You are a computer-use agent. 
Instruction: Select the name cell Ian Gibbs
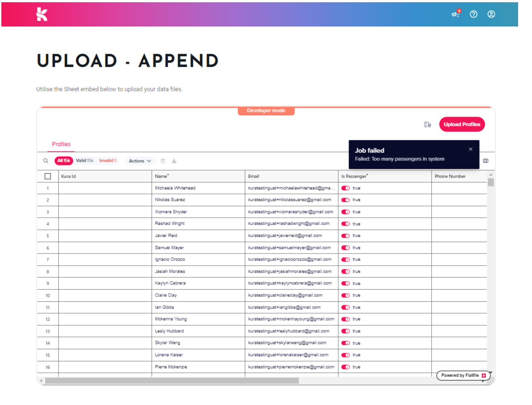click(x=198, y=308)
